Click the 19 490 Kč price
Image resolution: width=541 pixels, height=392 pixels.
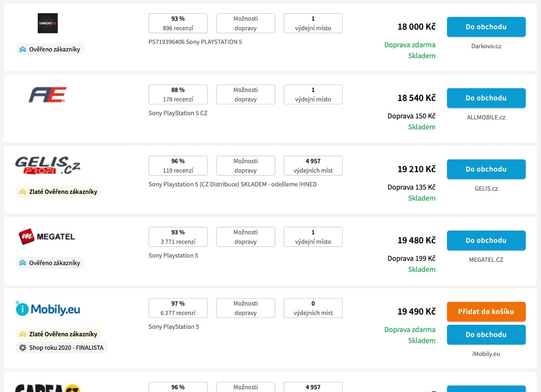pos(417,312)
